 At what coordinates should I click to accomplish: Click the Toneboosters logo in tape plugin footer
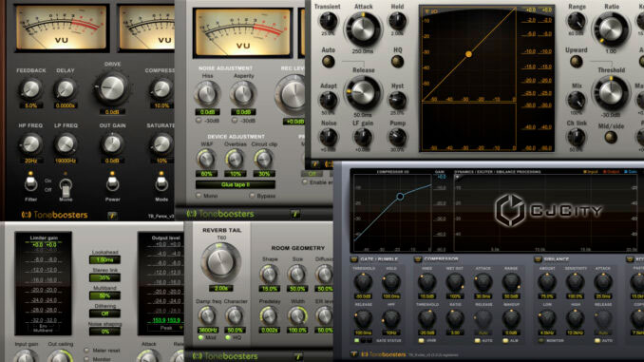220,214
